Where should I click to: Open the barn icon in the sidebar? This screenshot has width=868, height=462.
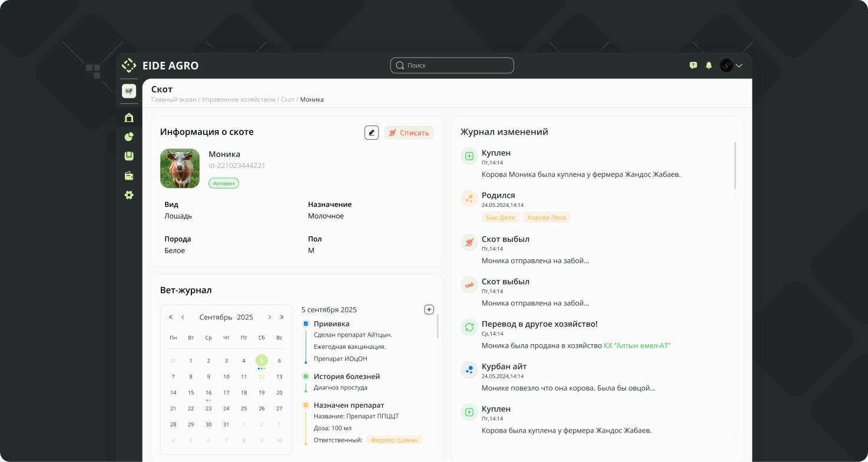tap(129, 117)
